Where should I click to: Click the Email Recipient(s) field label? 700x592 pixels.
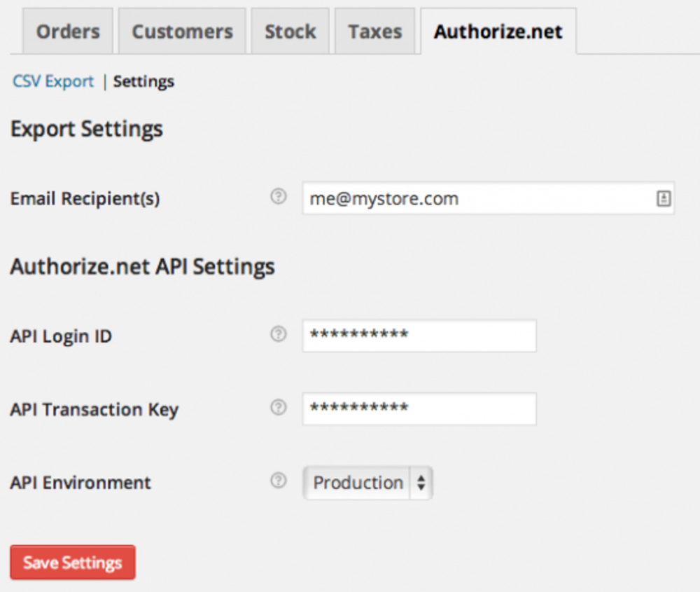tap(85, 199)
